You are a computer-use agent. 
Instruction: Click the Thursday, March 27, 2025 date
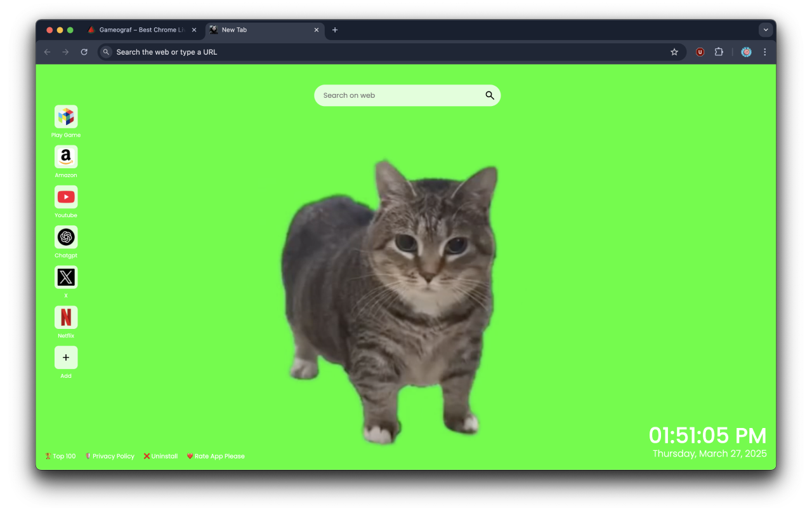(709, 453)
